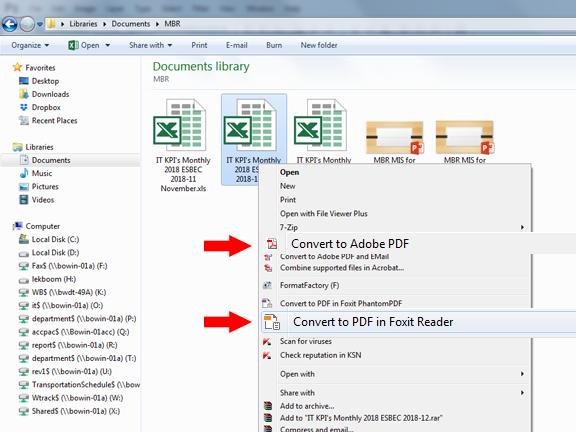Screen dimensions: 576x432
Task: Click the Forward navigation arrow
Action: 27,24
